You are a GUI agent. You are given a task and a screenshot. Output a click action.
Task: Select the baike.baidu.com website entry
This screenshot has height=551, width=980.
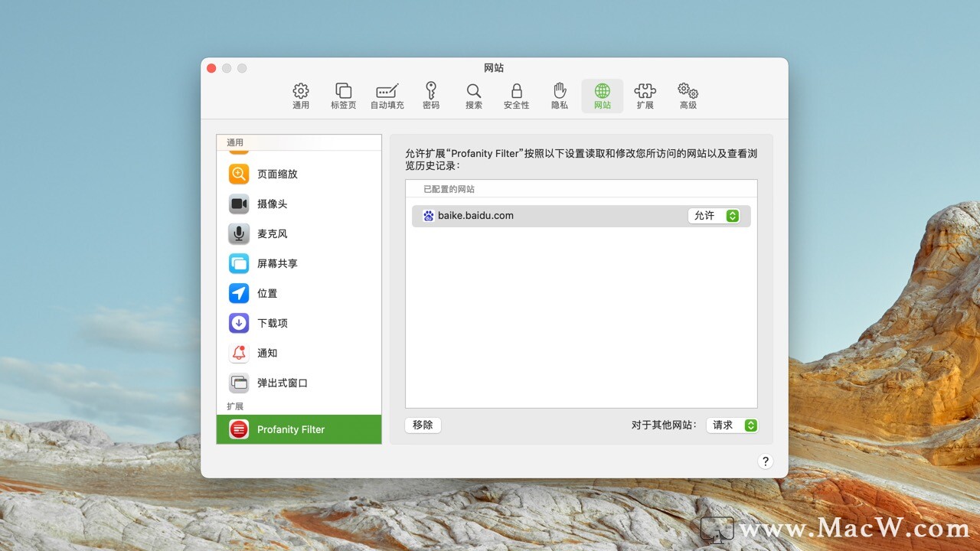(x=581, y=216)
